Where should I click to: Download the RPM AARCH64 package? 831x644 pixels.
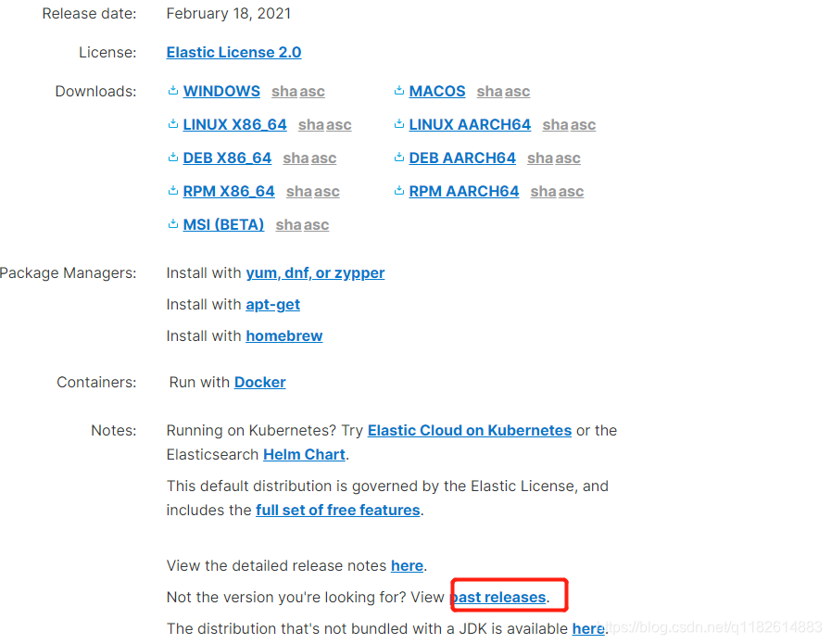(464, 191)
